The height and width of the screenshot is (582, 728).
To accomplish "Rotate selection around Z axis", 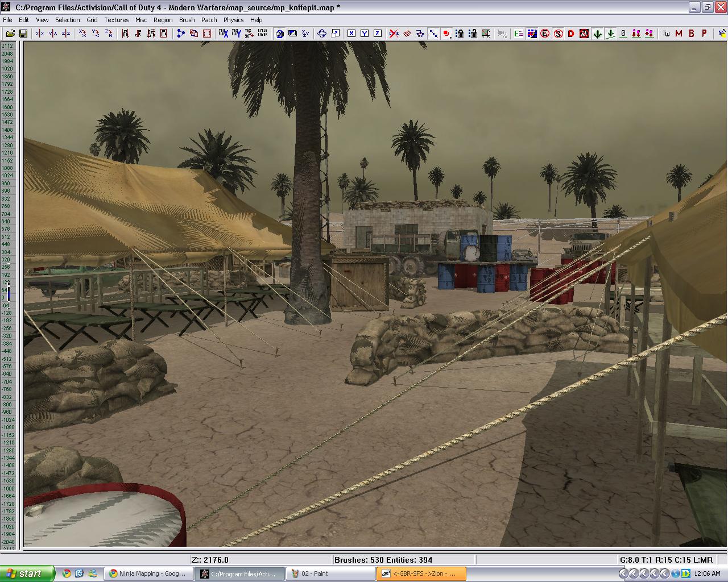I will (109, 34).
